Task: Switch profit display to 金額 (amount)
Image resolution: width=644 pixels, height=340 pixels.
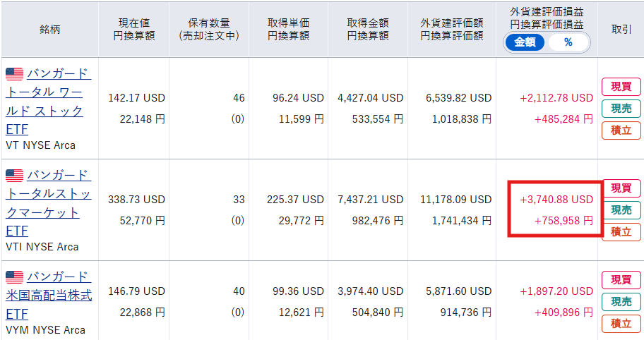Action: (x=525, y=42)
